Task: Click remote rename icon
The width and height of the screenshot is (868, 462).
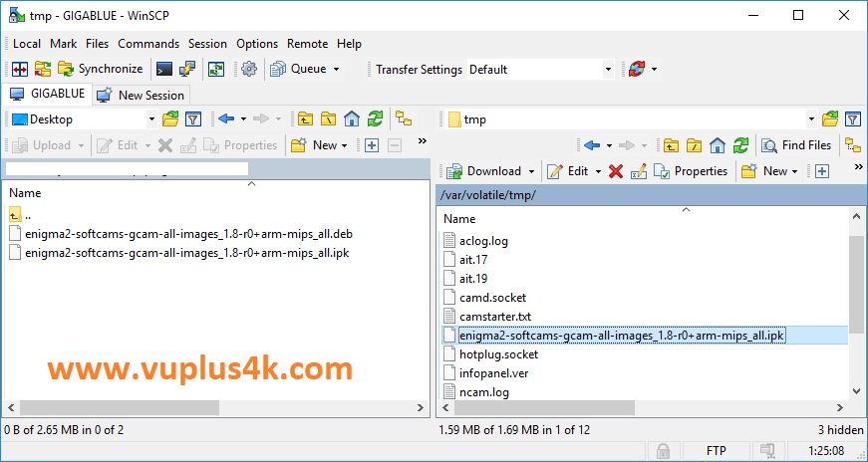Action: pos(638,171)
